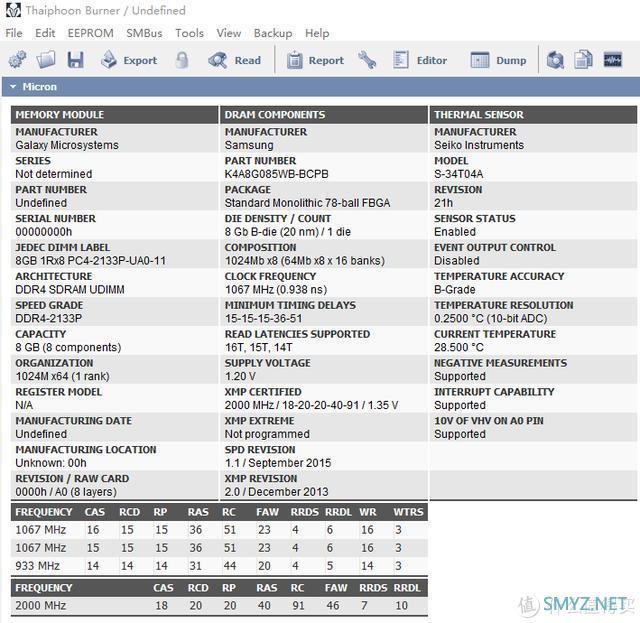Open the Report view
The image size is (640, 623).
click(x=315, y=60)
